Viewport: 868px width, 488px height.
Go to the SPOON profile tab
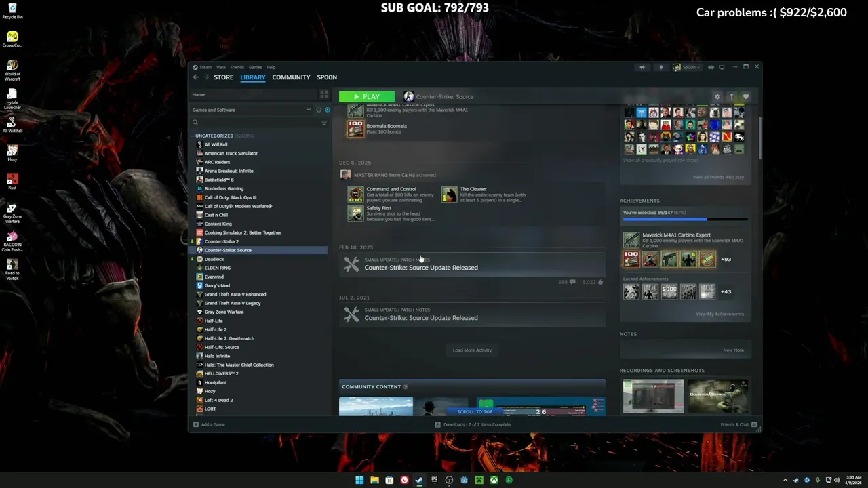[x=326, y=77]
